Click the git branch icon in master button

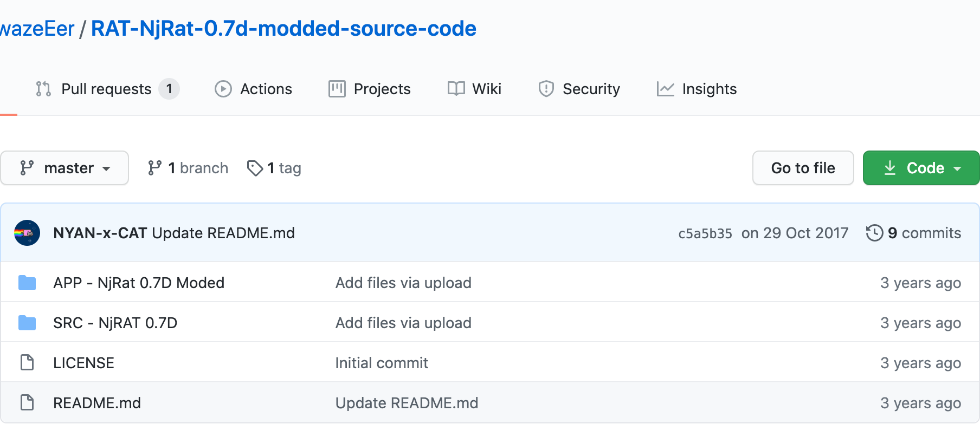tap(27, 168)
